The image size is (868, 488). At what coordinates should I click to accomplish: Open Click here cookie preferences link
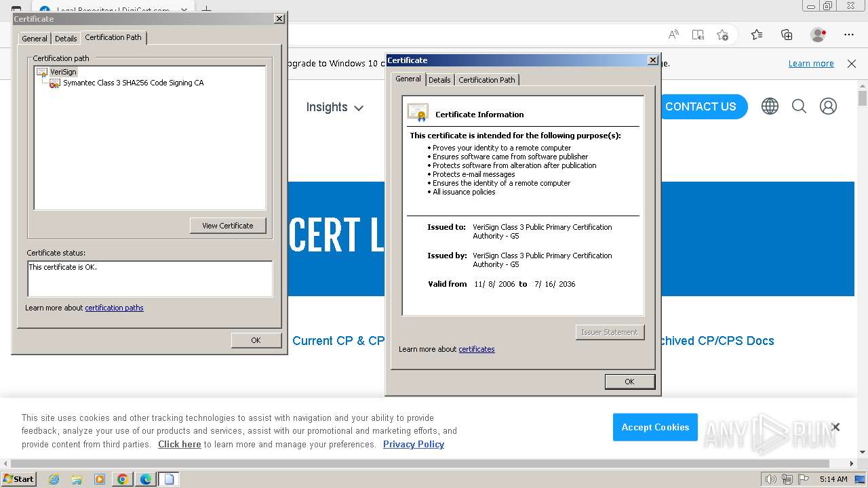(x=180, y=445)
